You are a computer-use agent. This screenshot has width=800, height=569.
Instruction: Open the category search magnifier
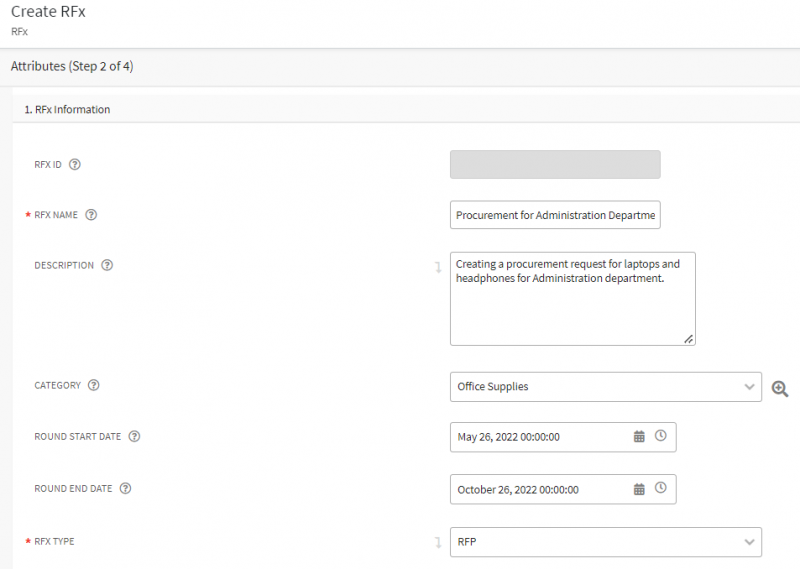pyautogui.click(x=780, y=388)
